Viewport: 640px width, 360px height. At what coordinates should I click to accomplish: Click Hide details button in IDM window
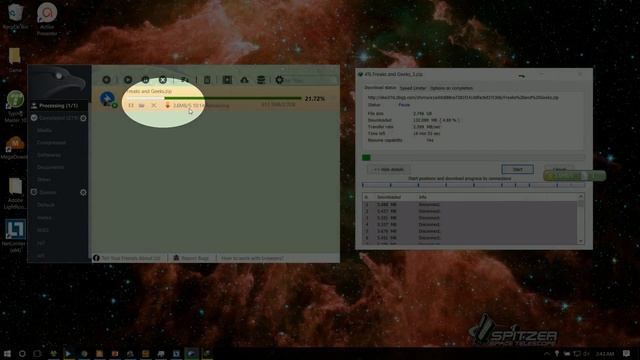pyautogui.click(x=389, y=169)
